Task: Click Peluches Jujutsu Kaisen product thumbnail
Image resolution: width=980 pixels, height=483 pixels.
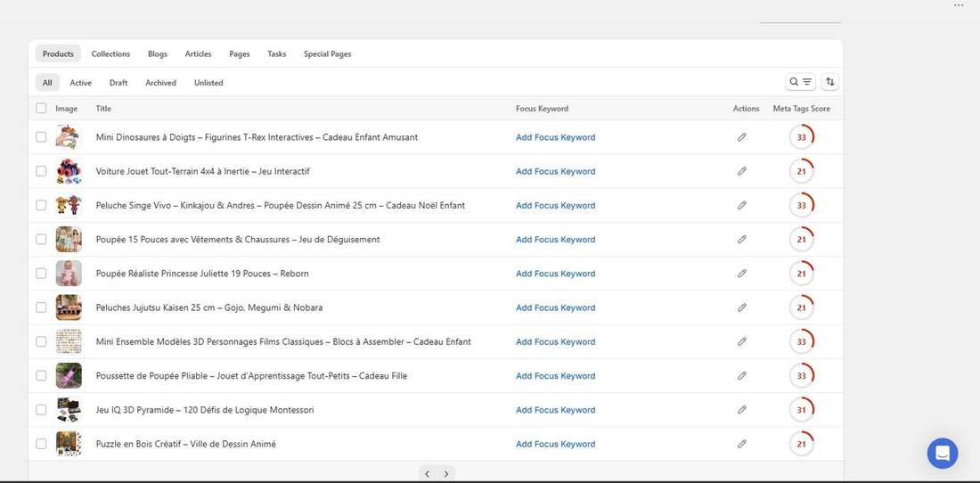Action: [x=69, y=307]
